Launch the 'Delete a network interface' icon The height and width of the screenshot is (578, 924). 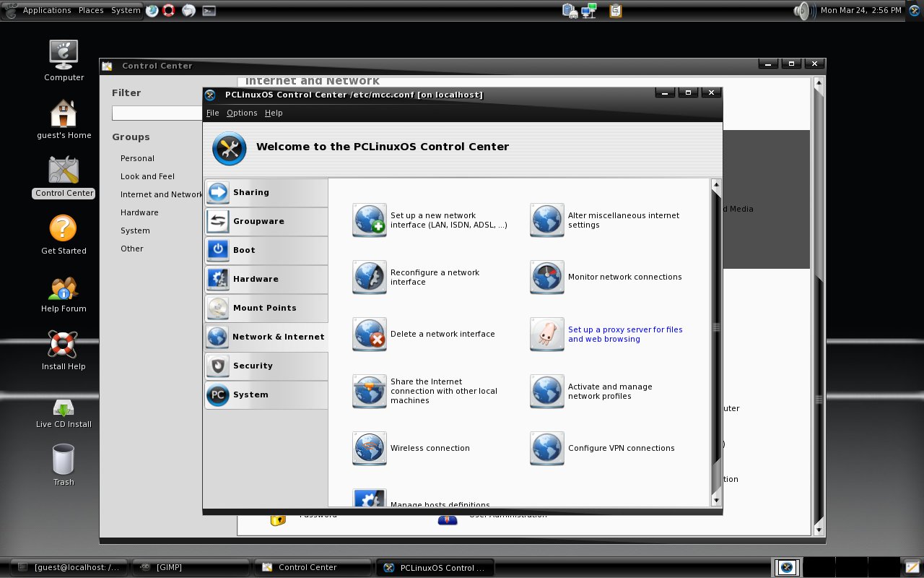click(370, 334)
